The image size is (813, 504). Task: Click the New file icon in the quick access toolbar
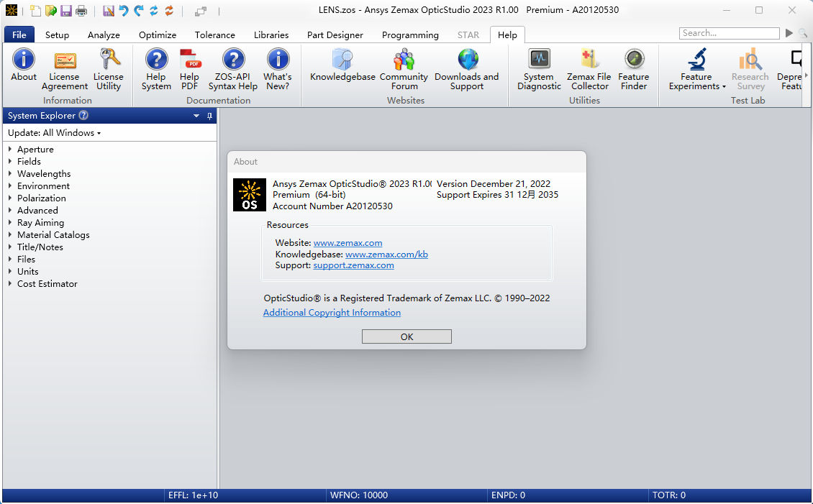[35, 10]
